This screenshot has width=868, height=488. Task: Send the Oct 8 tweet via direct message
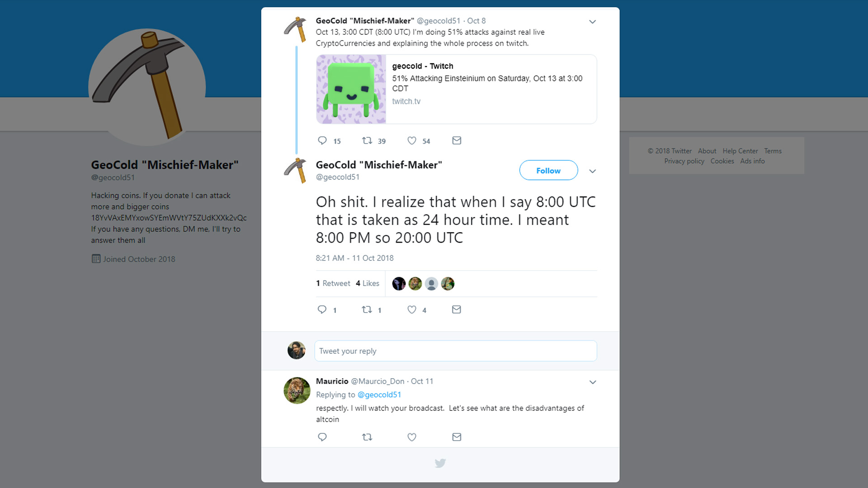point(457,141)
